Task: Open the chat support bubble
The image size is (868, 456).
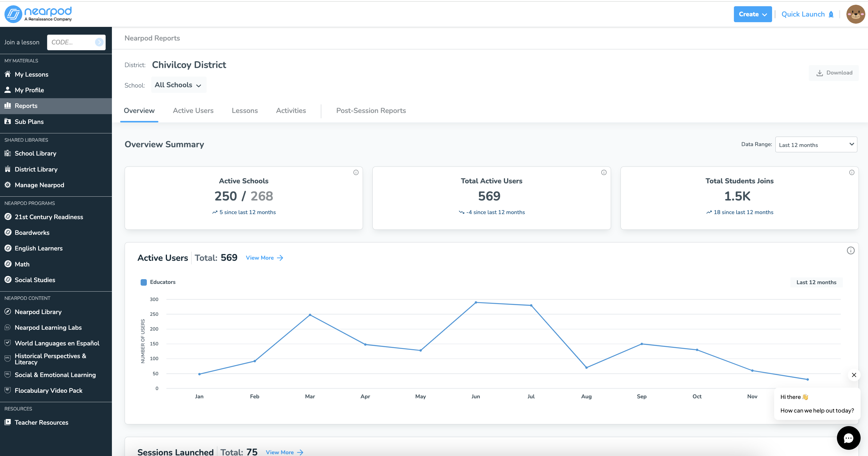Action: (x=848, y=437)
